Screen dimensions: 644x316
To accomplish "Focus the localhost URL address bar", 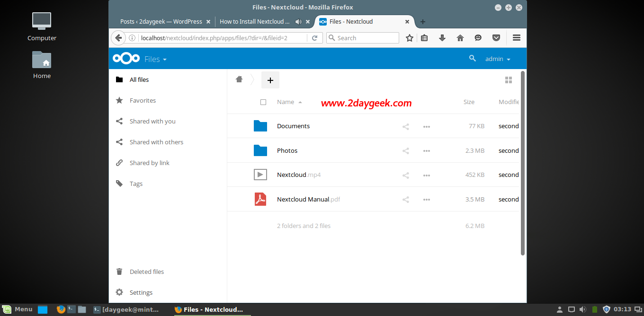I will (223, 38).
